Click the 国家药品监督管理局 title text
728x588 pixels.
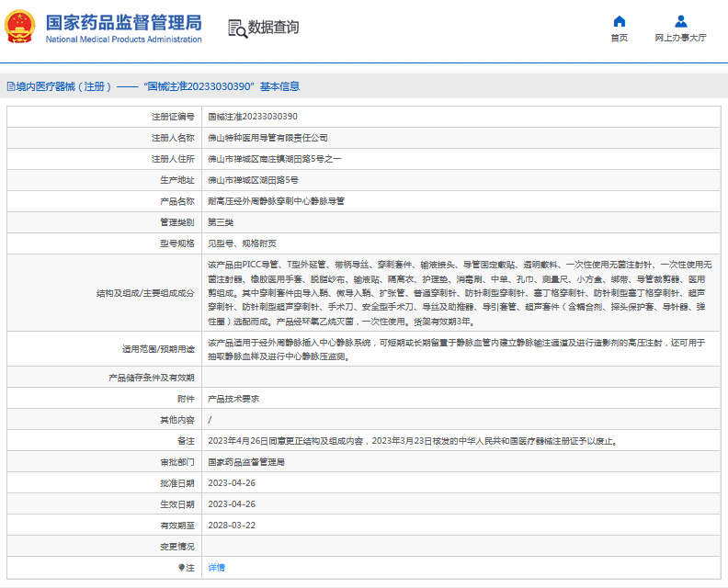tap(123, 23)
